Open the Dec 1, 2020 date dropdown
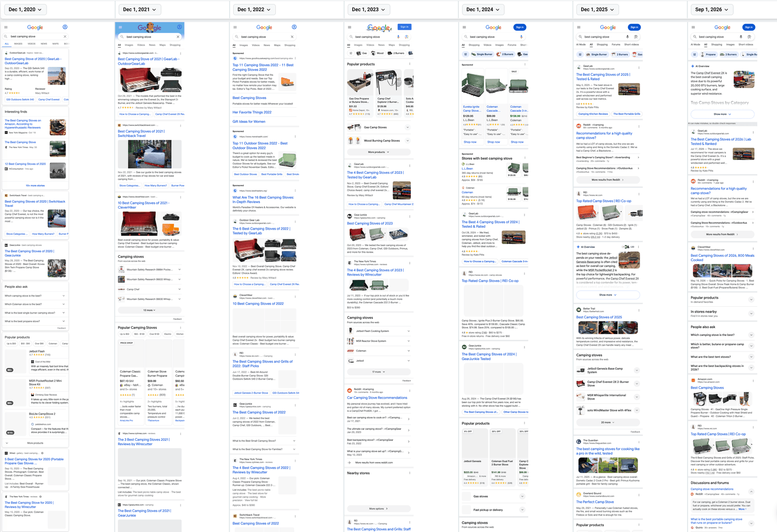This screenshot has height=532, width=777. pos(25,9)
